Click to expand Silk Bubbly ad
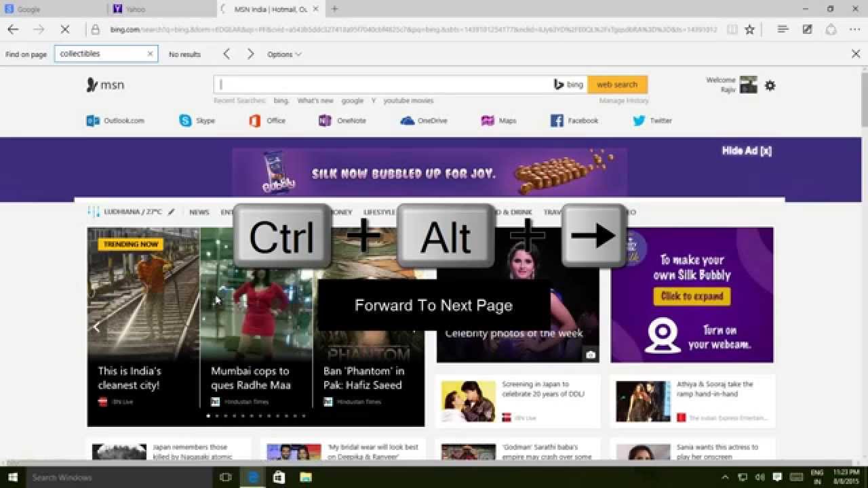This screenshot has width=868, height=488. click(x=692, y=296)
